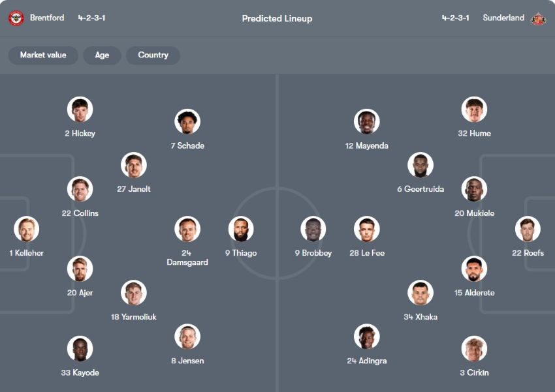Click Kayode's player avatar
The image size is (555, 392).
(80, 349)
